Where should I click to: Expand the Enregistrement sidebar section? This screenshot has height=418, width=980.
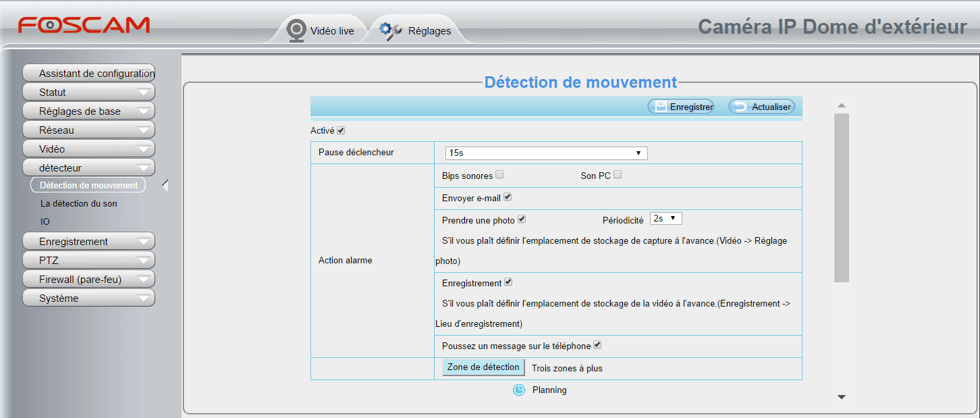89,242
